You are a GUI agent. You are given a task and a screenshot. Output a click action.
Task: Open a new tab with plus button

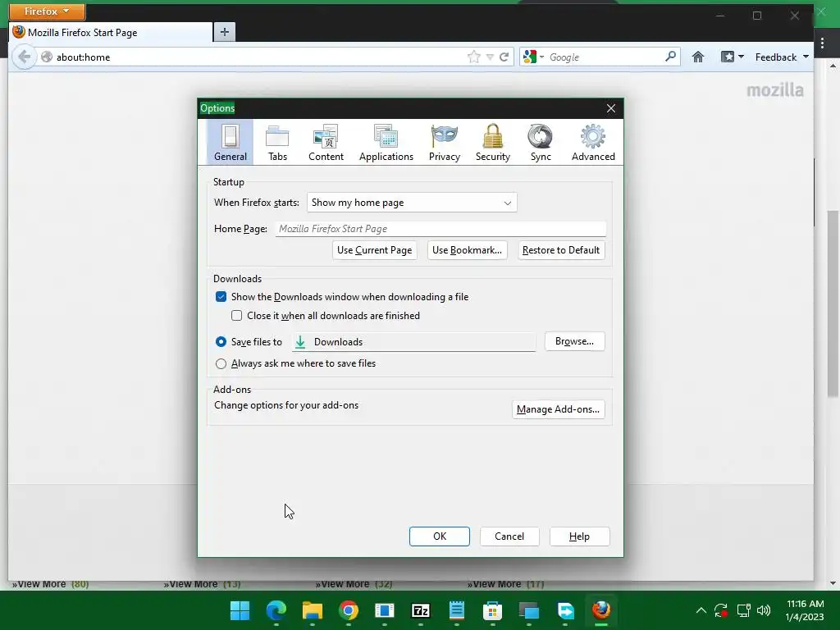point(225,32)
